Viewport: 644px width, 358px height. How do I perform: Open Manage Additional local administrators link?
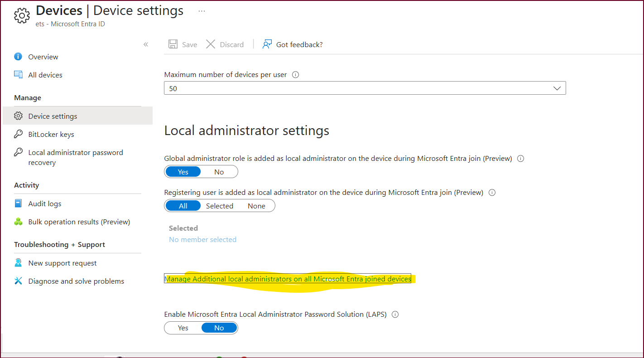[x=288, y=279]
